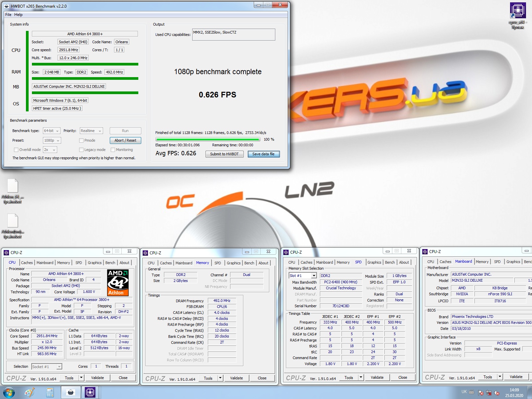532x399 pixels.
Task: Open Calculator from the taskbar
Action: click(x=50, y=392)
